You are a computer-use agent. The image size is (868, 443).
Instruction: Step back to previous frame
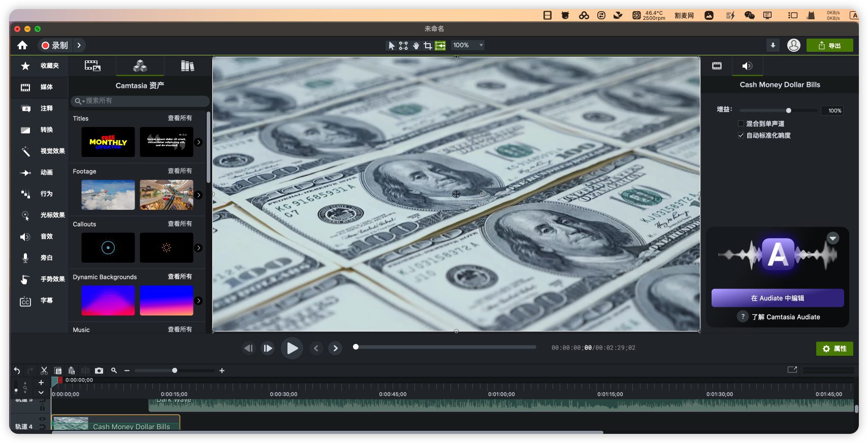pyautogui.click(x=248, y=348)
